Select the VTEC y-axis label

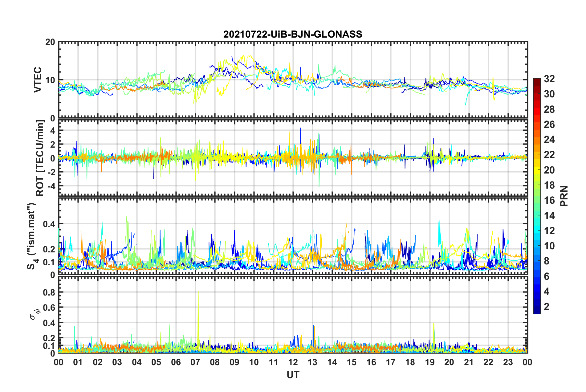click(38, 80)
